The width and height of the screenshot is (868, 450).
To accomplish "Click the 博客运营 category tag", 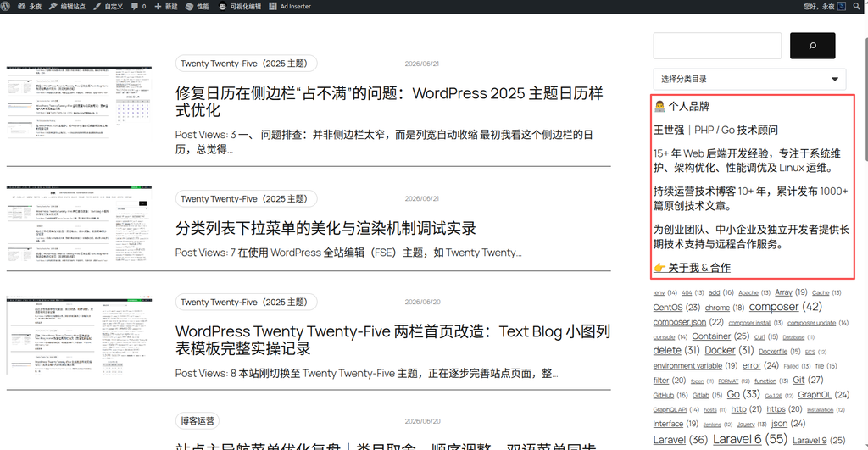I will point(197,421).
